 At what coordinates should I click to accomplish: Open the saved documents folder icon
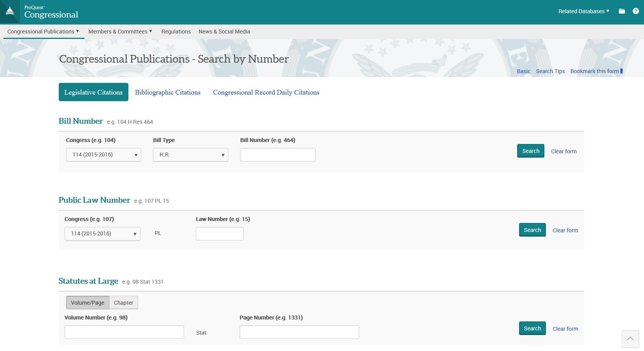[621, 11]
